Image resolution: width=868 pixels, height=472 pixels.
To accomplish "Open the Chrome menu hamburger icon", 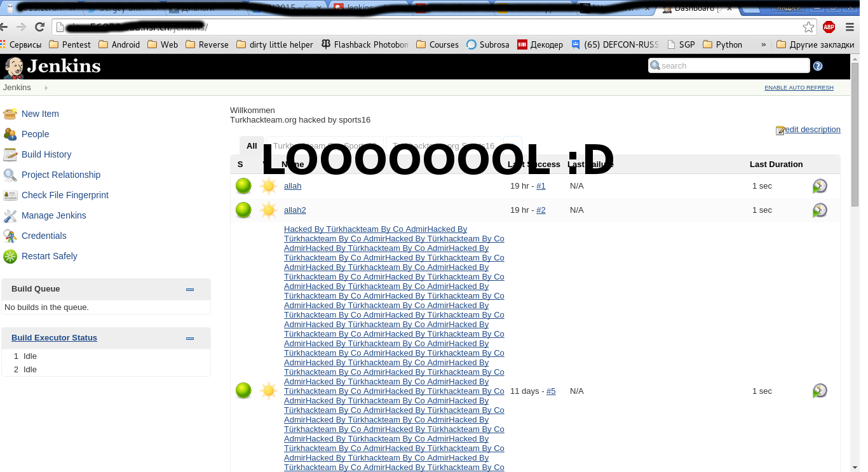I will click(850, 27).
